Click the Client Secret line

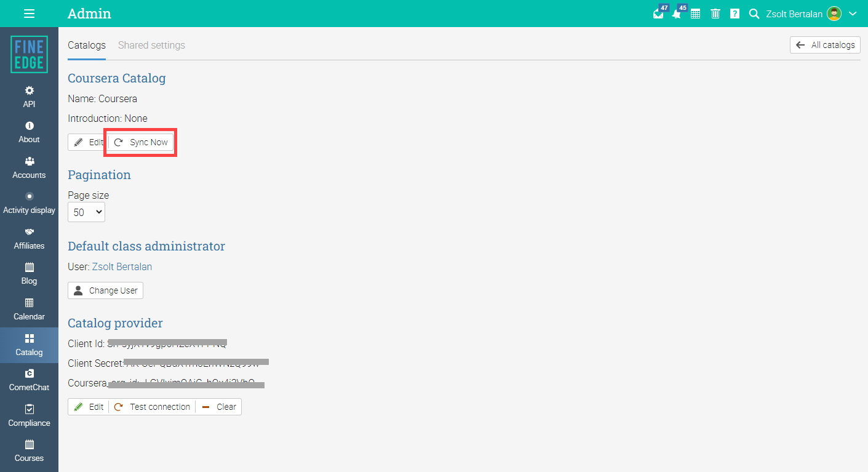click(168, 363)
